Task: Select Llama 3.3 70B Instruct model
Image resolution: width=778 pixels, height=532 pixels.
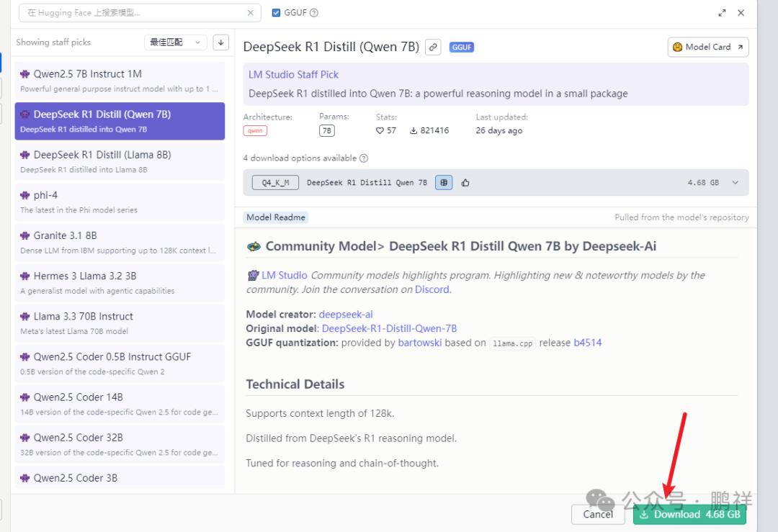Action: pyautogui.click(x=120, y=323)
